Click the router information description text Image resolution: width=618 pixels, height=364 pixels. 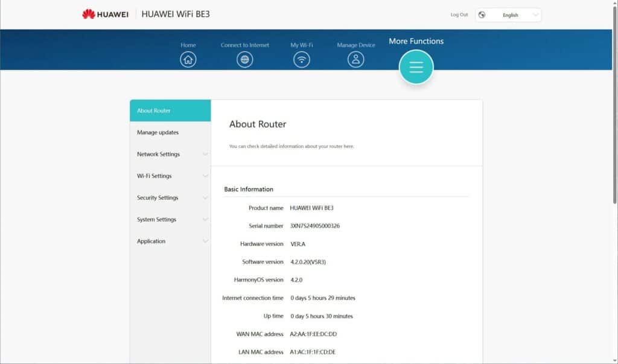tap(291, 146)
